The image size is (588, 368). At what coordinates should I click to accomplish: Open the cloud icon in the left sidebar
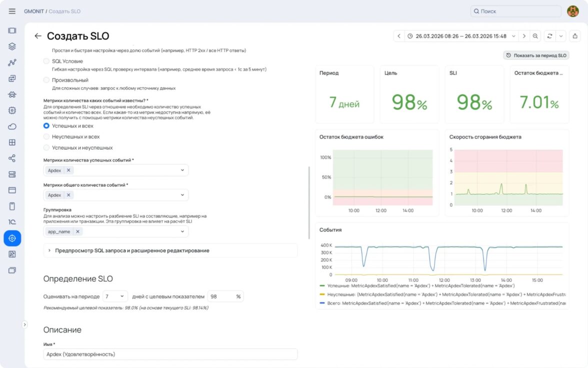[x=12, y=126]
